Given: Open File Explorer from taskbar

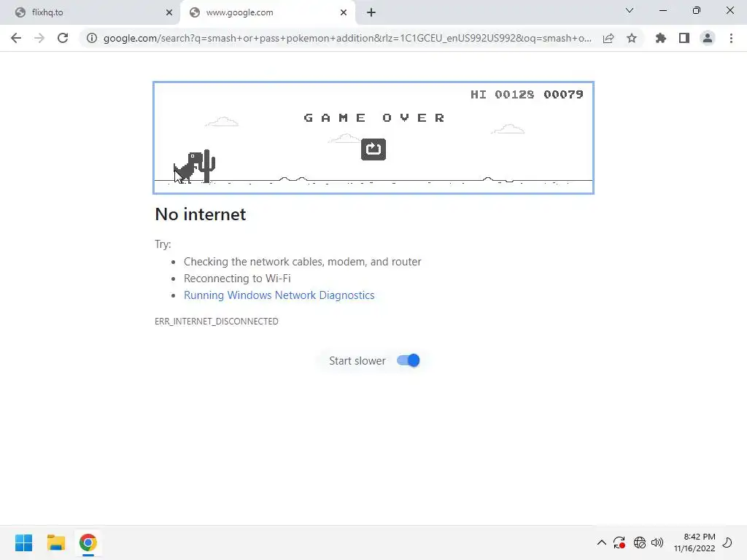Looking at the screenshot, I should (55, 542).
